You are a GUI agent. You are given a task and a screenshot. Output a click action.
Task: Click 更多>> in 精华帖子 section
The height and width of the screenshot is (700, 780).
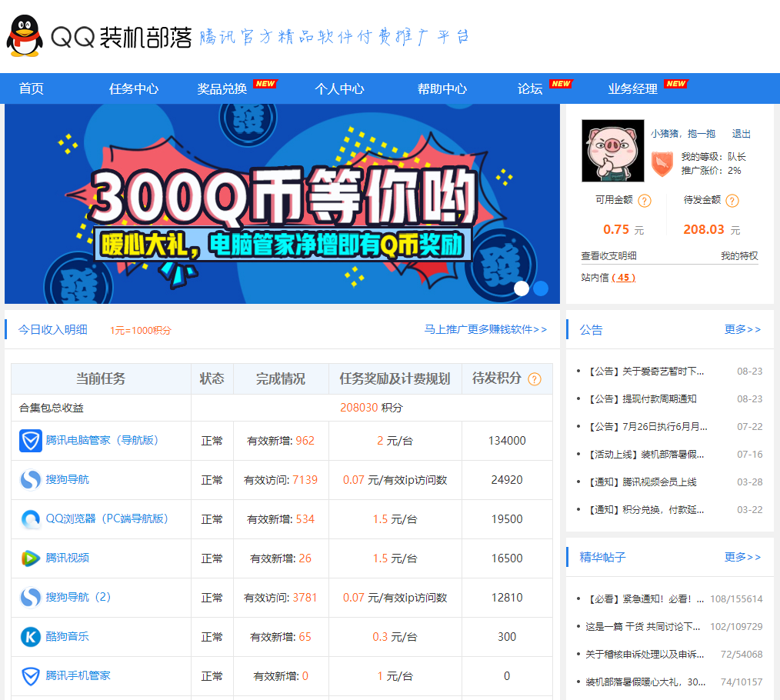pyautogui.click(x=742, y=557)
